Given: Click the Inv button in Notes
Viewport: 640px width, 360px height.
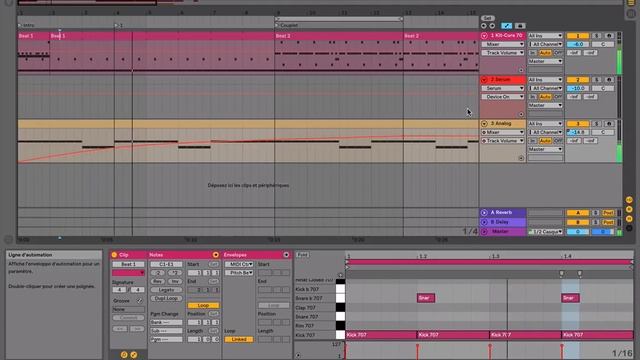Looking at the screenshot, I should (175, 281).
